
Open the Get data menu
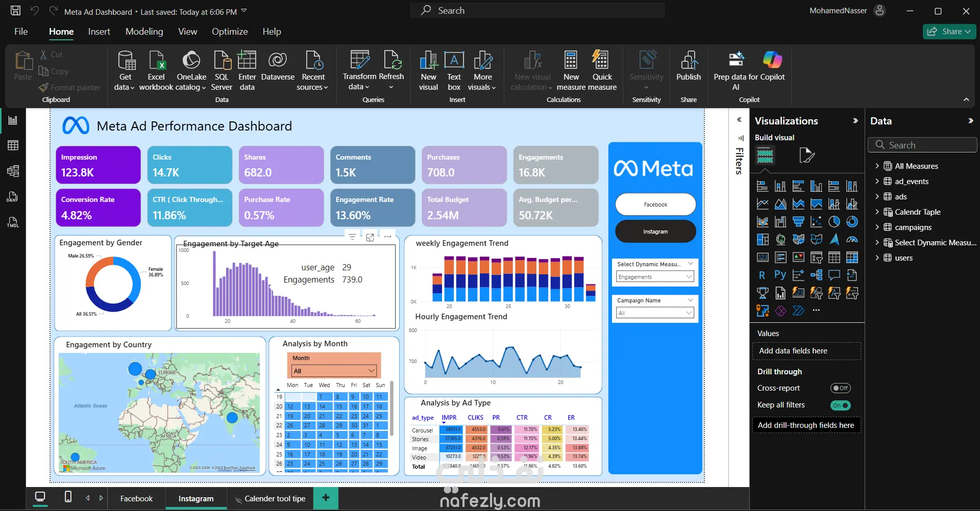pyautogui.click(x=125, y=71)
